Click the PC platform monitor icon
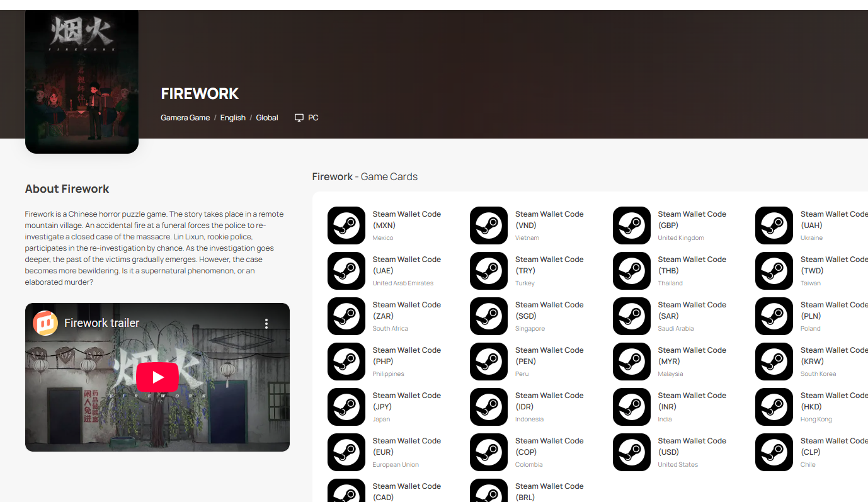The image size is (868, 502). click(299, 118)
